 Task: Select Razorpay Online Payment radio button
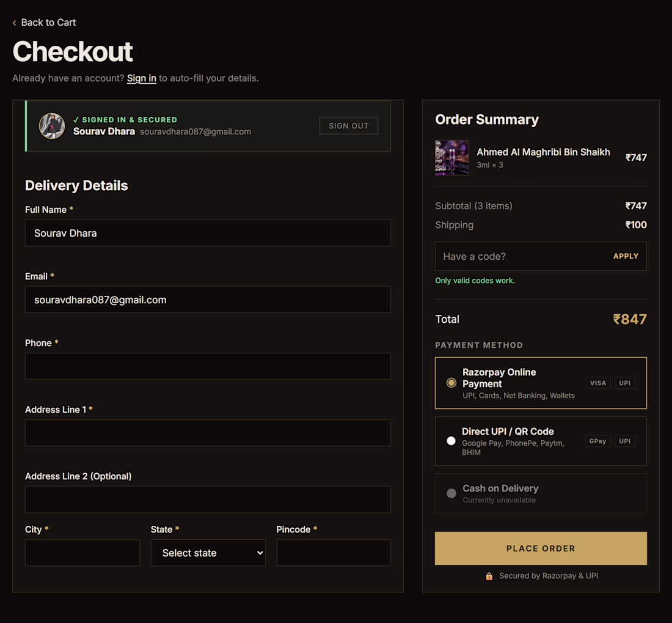[451, 383]
